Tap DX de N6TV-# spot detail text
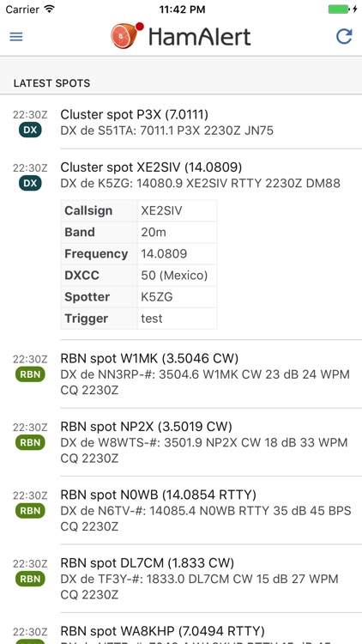This screenshot has height=644, width=362. pos(206,519)
